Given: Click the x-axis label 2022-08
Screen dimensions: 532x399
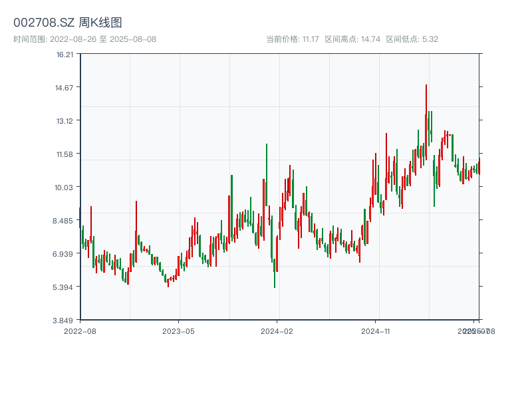Looking at the screenshot, I should coord(80,331).
